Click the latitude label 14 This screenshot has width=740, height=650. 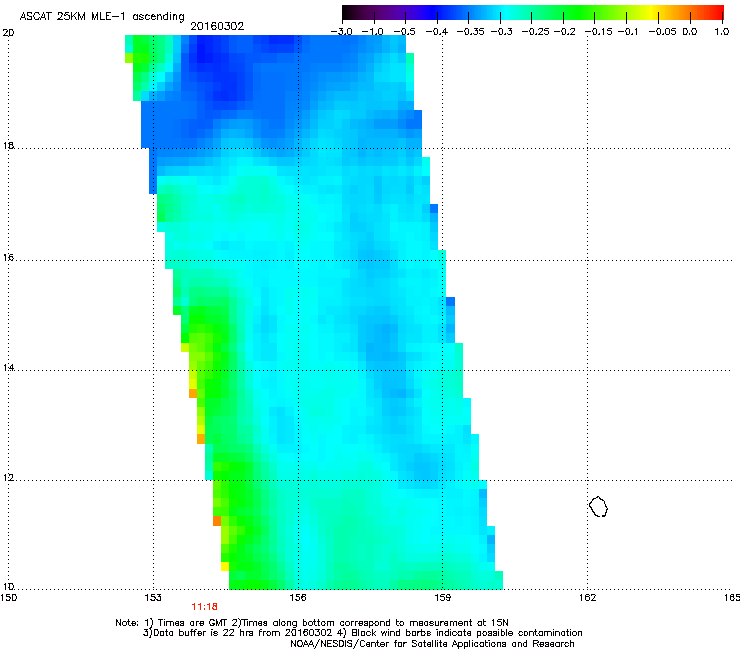[8, 367]
